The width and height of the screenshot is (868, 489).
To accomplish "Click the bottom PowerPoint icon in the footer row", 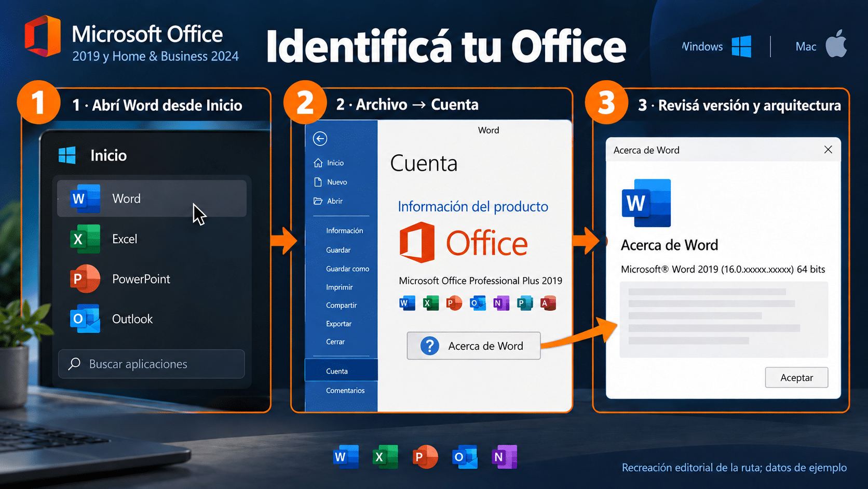I will tap(425, 457).
